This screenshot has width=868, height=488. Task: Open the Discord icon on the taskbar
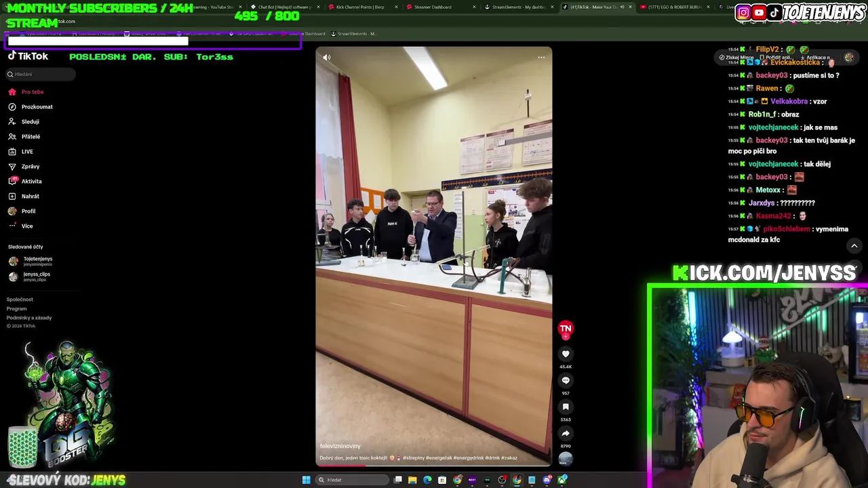click(x=547, y=480)
